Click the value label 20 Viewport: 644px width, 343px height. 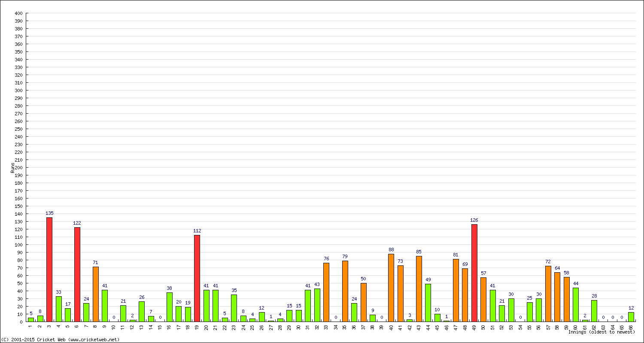179,302
